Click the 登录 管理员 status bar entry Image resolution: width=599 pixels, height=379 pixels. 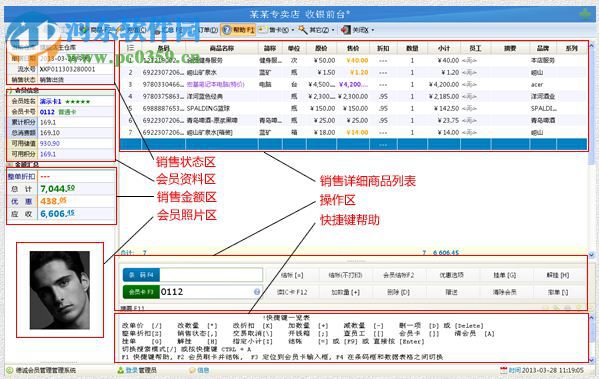click(x=136, y=370)
